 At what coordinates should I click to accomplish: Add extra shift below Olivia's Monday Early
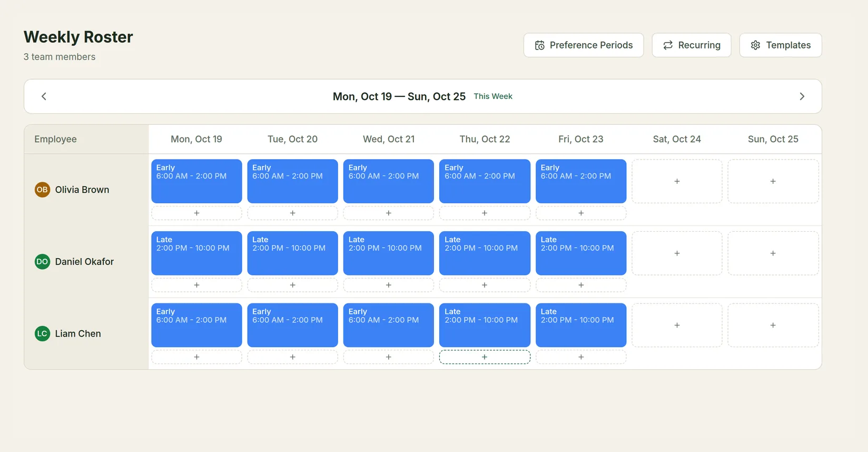pyautogui.click(x=196, y=213)
